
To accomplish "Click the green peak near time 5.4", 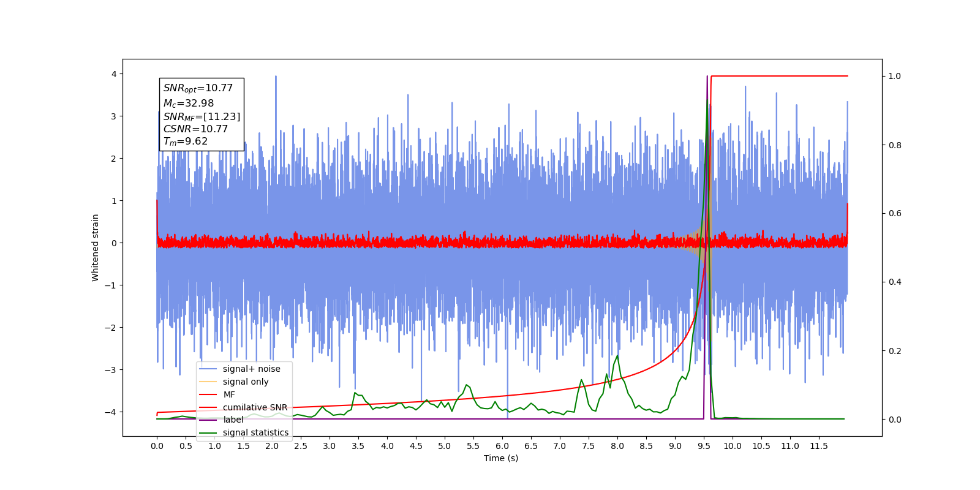I will 467,385.
